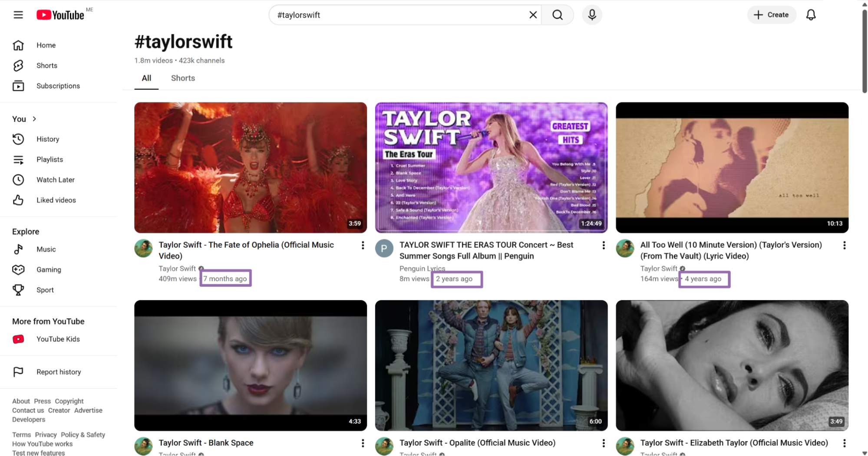Expand the You section chevron
This screenshot has height=456, width=868.
coord(34,119)
